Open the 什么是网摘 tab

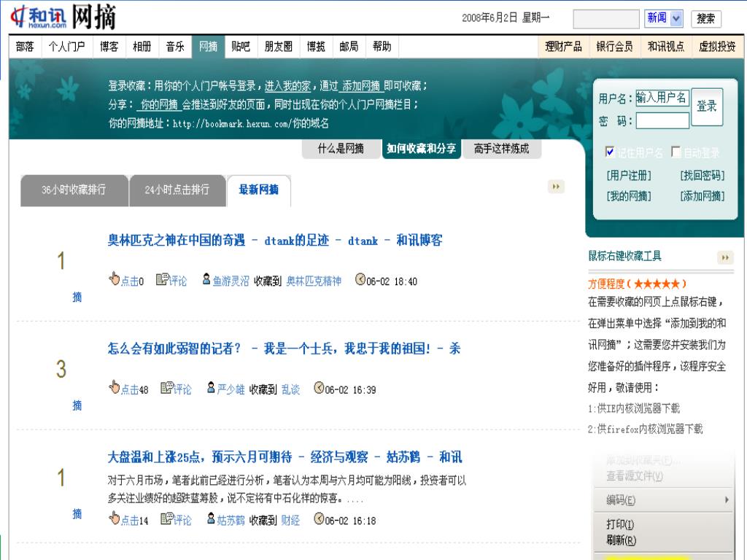(341, 149)
